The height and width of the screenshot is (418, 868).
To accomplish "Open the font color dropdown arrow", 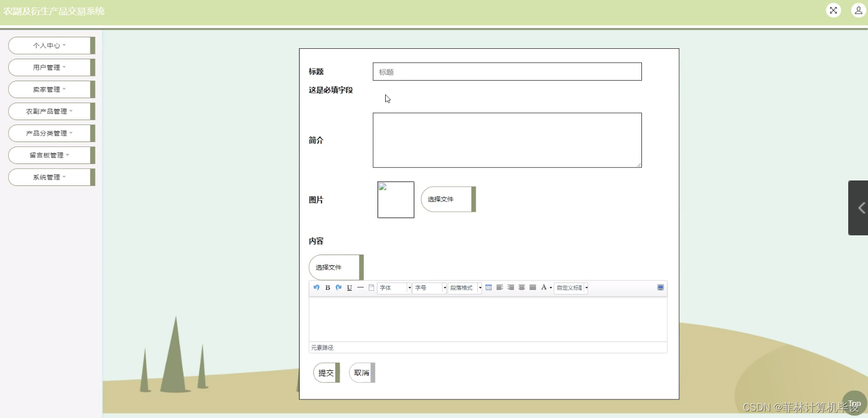I will point(551,287).
